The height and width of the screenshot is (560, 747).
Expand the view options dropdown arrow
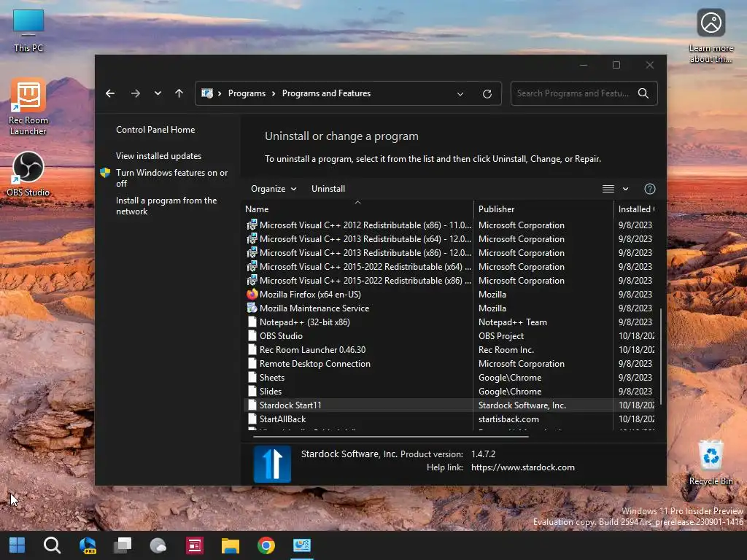pyautogui.click(x=625, y=189)
